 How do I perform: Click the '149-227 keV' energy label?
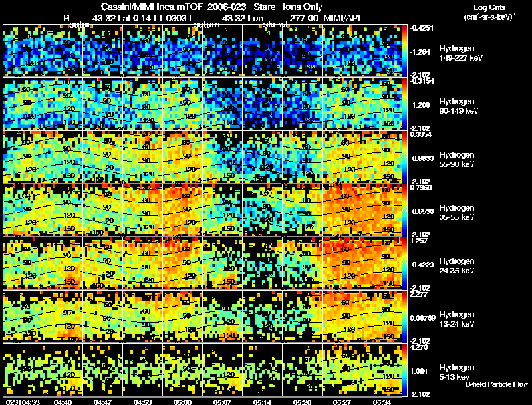[x=460, y=58]
